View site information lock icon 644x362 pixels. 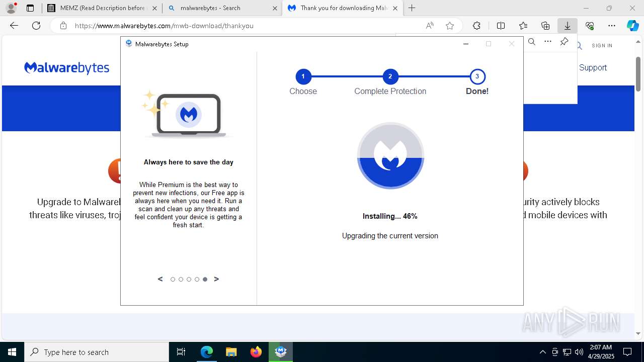tap(63, 26)
